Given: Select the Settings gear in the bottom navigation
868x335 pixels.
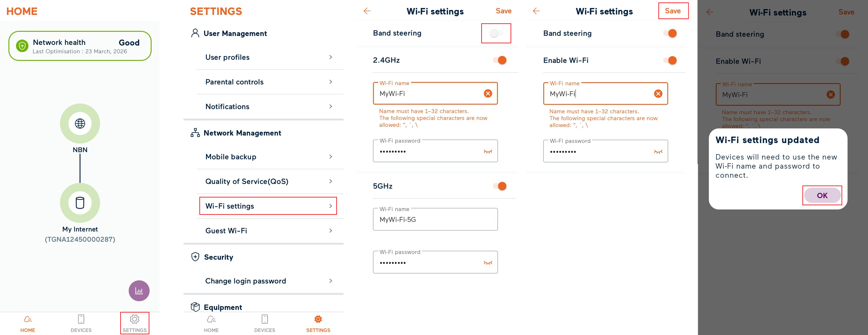Looking at the screenshot, I should coord(135,323).
